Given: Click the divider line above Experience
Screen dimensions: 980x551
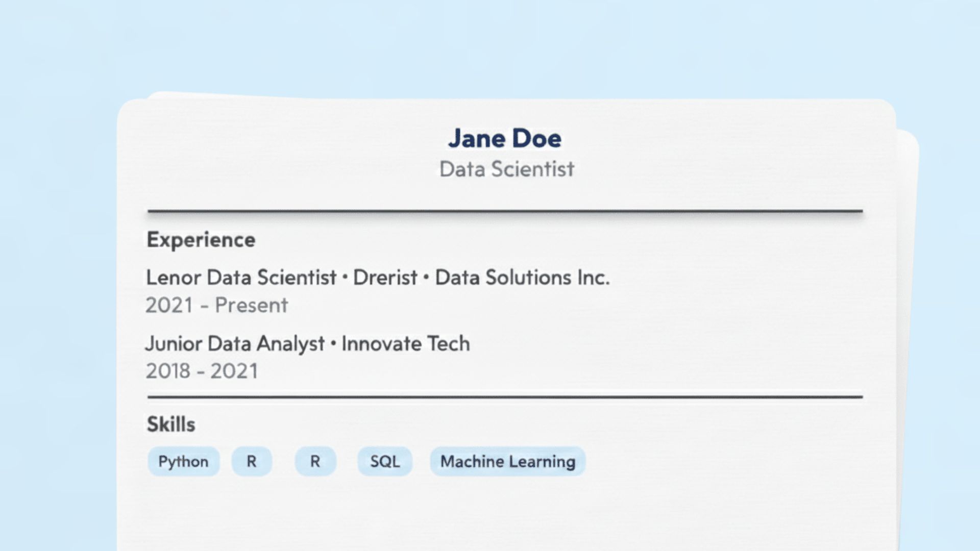Looking at the screenshot, I should coord(505,211).
